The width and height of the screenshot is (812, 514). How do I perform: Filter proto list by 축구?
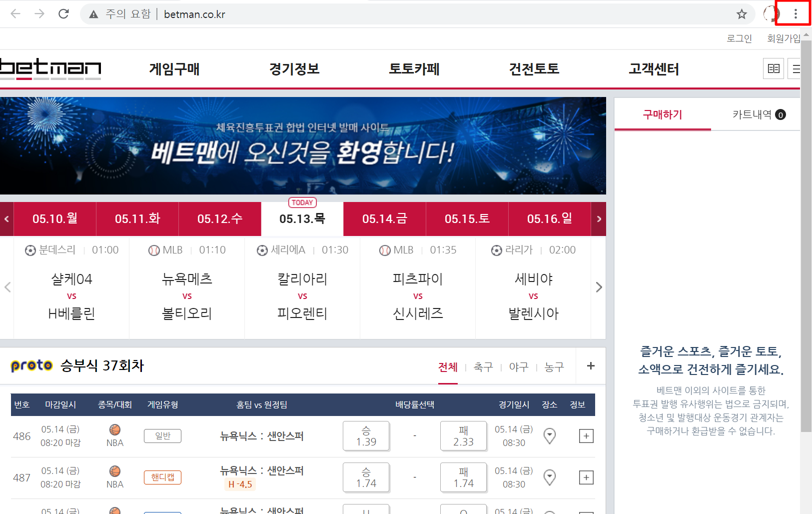483,367
